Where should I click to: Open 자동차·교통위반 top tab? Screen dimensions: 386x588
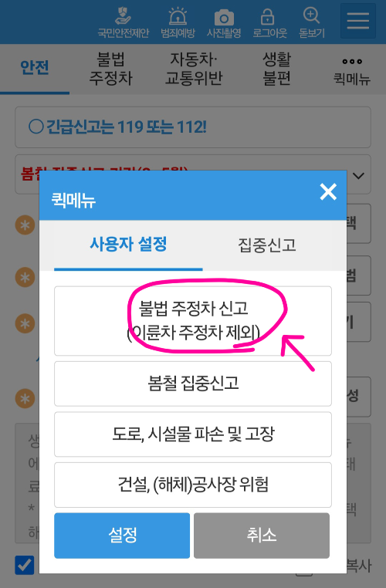pos(194,69)
